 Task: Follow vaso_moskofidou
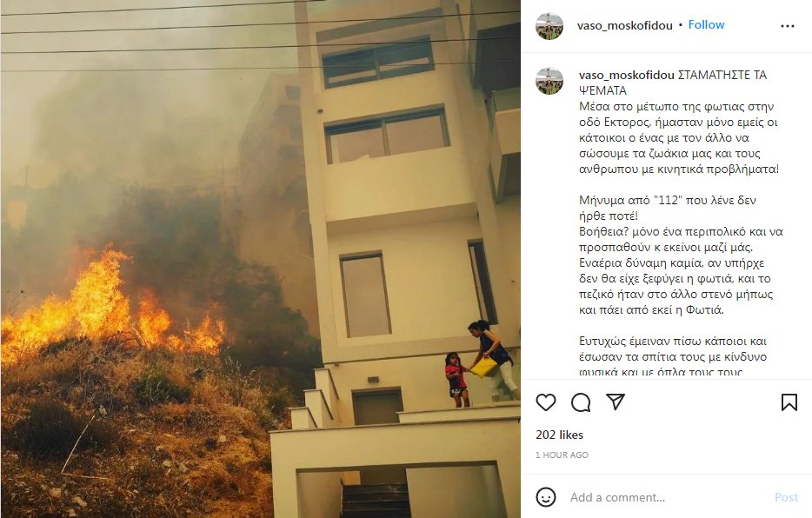point(706,25)
